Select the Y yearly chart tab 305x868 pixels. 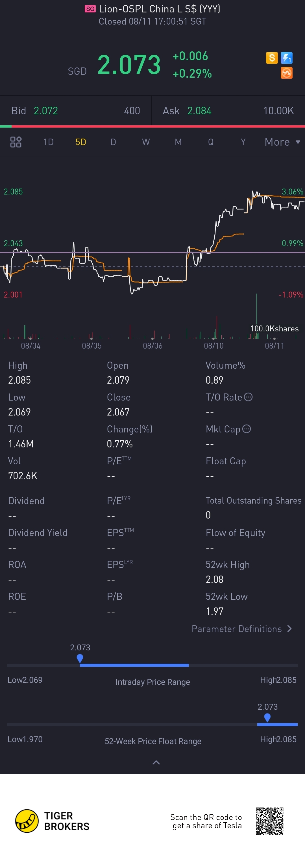coord(243,142)
